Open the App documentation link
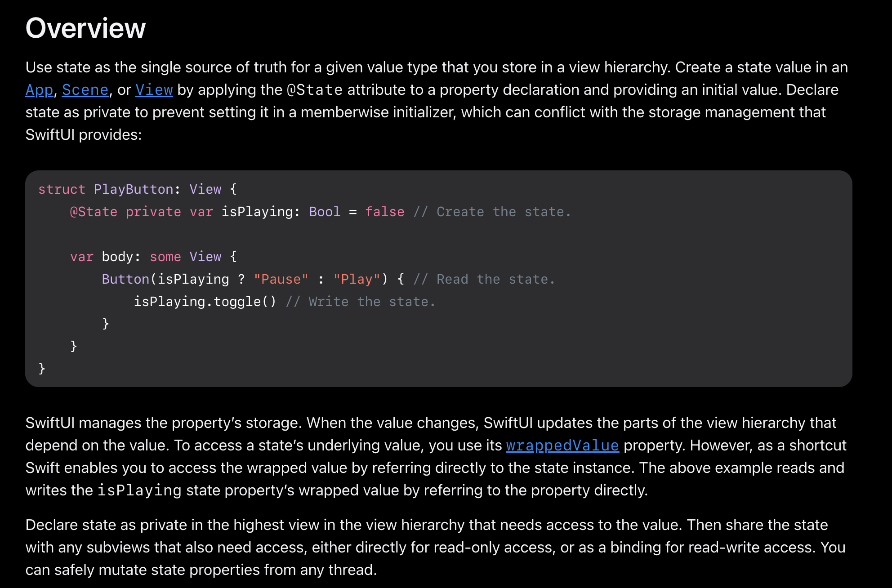The width and height of the screenshot is (892, 588). click(x=39, y=90)
